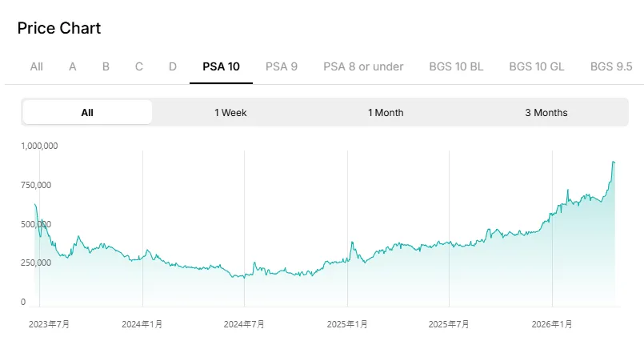This screenshot has width=644, height=349.
Task: Click the price peak at chart's right end
Action: pos(613,162)
